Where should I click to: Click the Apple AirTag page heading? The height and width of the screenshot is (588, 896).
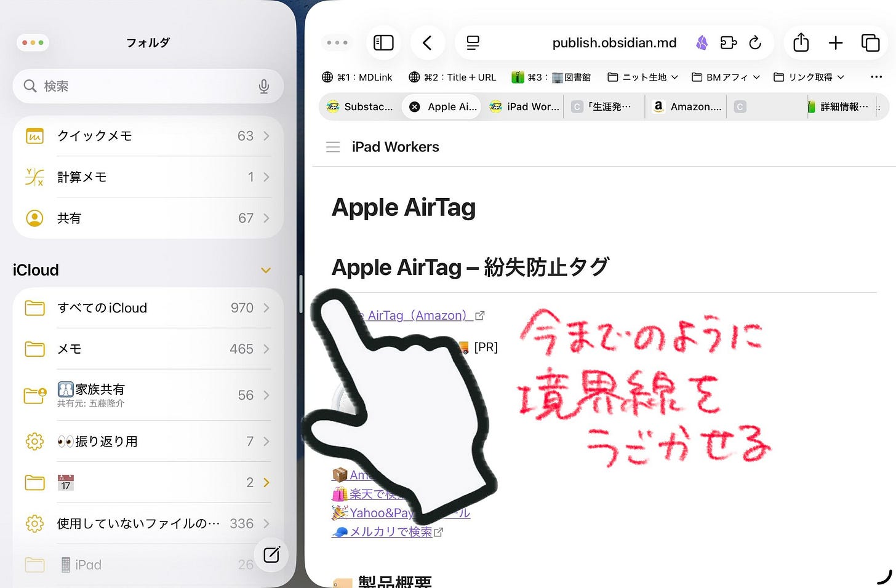pyautogui.click(x=404, y=207)
